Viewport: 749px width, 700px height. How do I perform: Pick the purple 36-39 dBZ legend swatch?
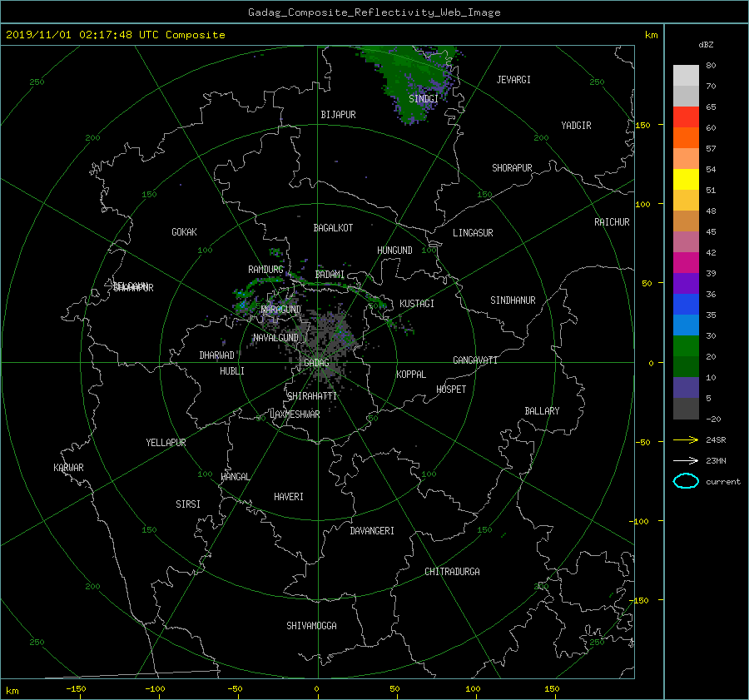(x=686, y=284)
